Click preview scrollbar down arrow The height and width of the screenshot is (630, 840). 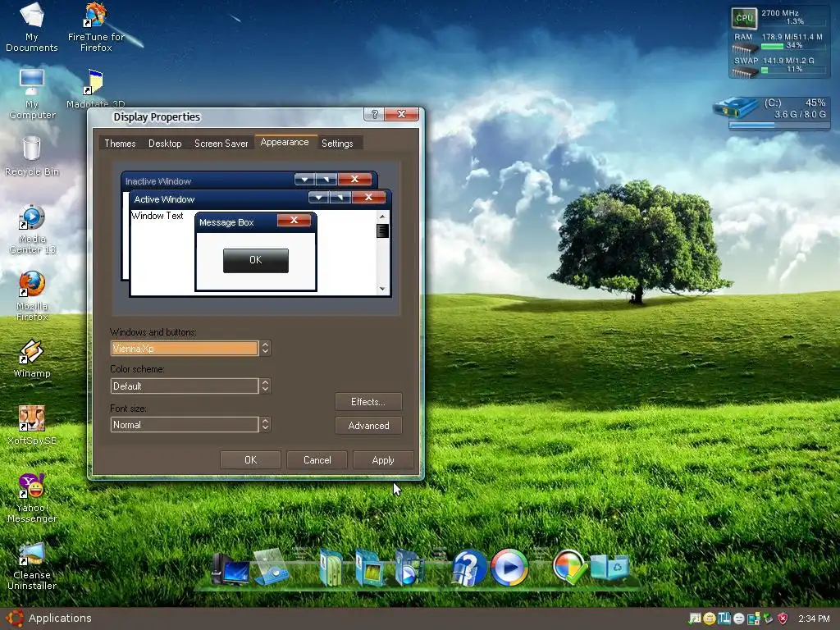(x=382, y=289)
